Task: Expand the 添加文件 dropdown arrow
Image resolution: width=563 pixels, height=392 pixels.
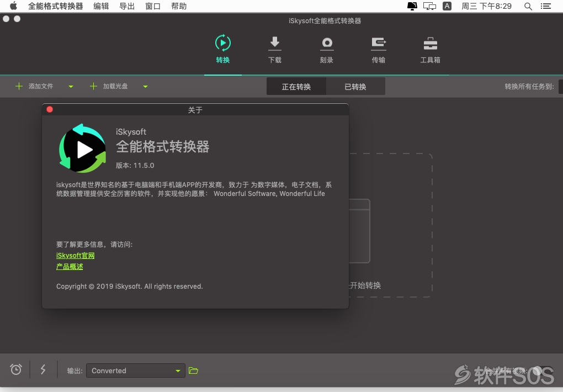Action: 71,87
